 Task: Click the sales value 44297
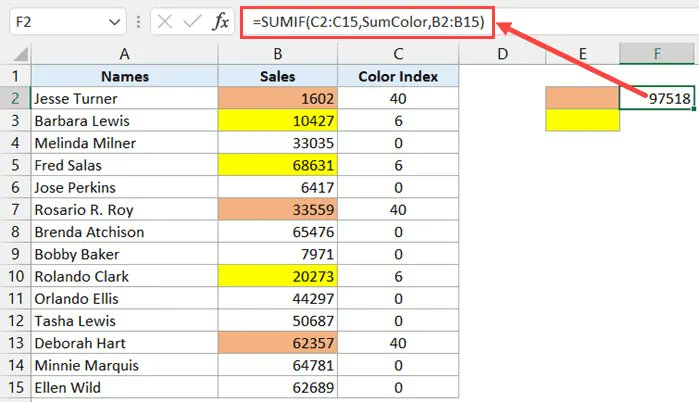(x=278, y=298)
